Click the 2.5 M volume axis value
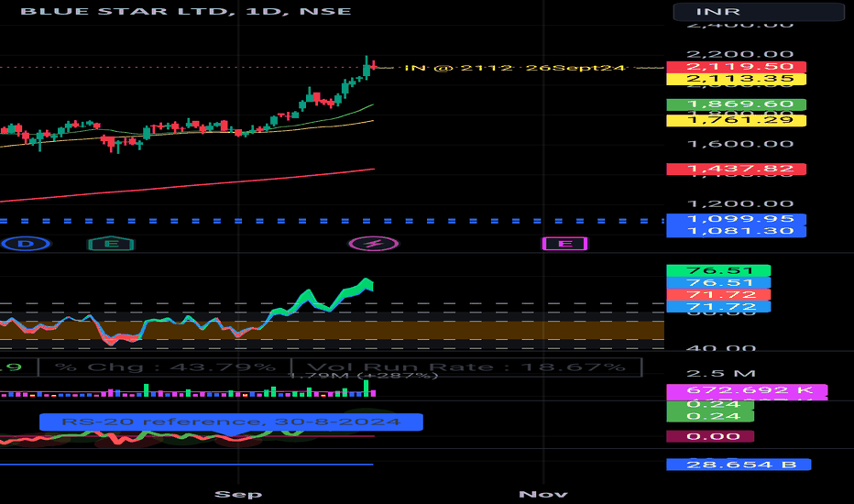The image size is (854, 504). (x=721, y=373)
